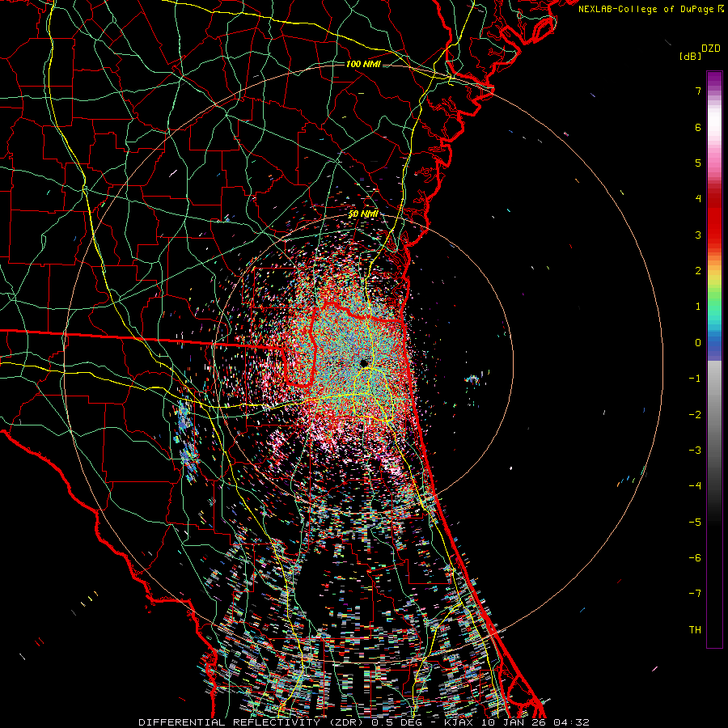
Task: Click the -1 value on the scale
Action: click(x=695, y=379)
